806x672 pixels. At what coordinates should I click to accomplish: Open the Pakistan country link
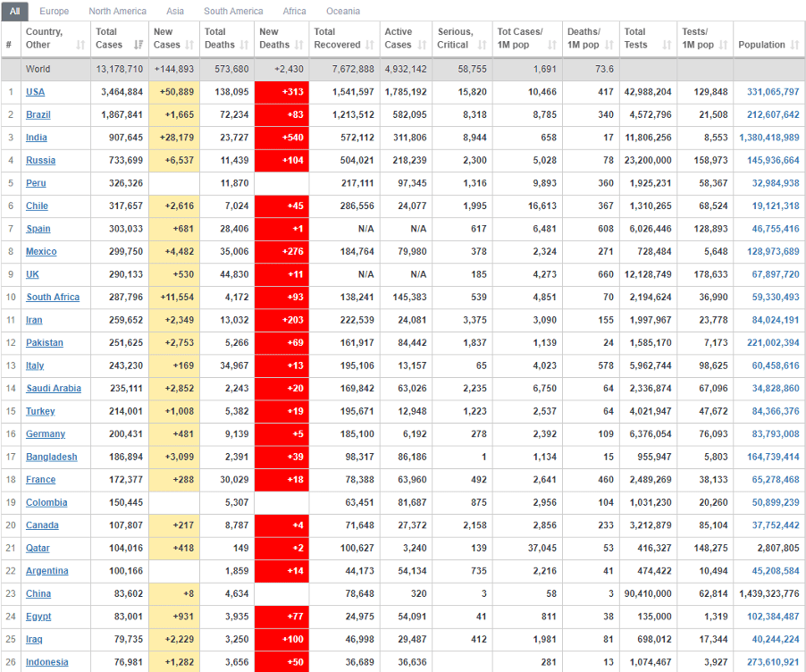click(x=45, y=342)
